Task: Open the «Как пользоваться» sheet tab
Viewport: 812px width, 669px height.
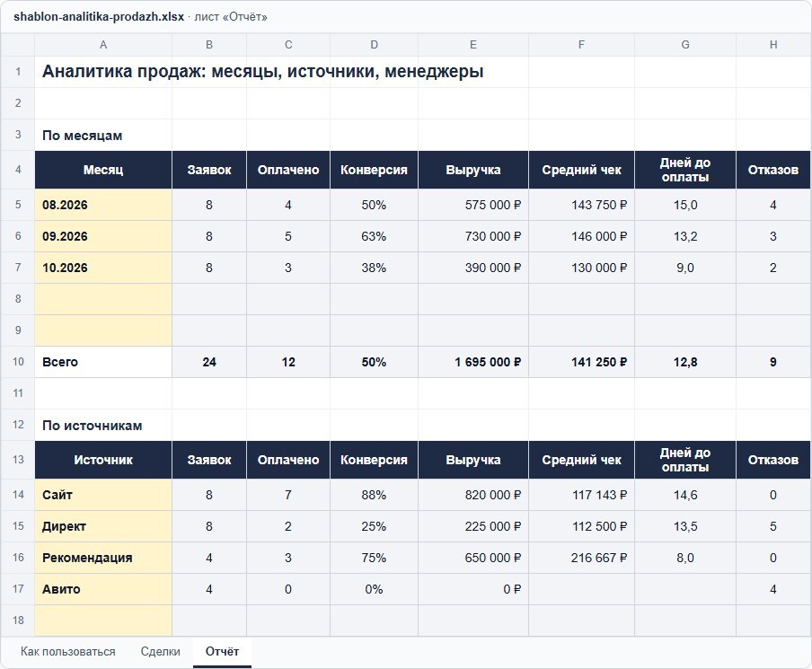Action: 68,651
